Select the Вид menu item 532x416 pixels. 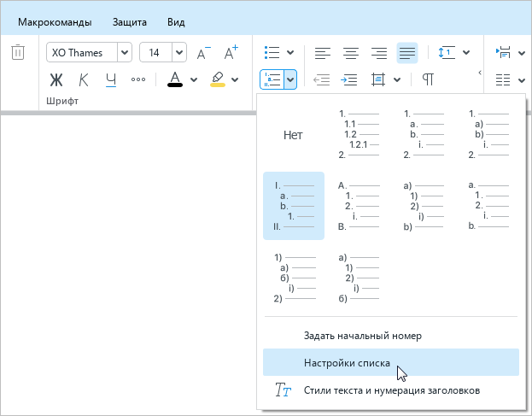click(176, 21)
